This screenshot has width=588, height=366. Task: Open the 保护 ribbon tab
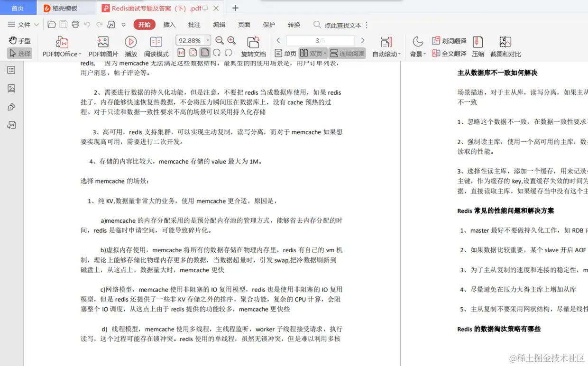[x=269, y=25]
